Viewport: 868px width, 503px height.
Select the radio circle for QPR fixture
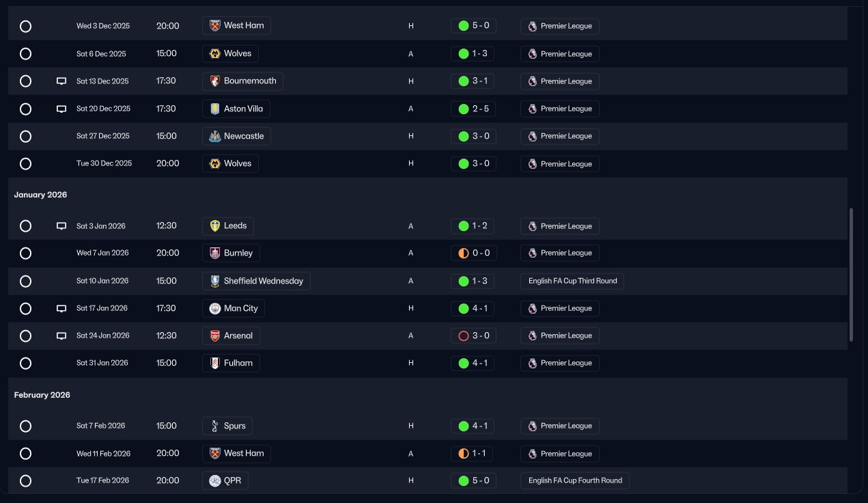coord(25,480)
